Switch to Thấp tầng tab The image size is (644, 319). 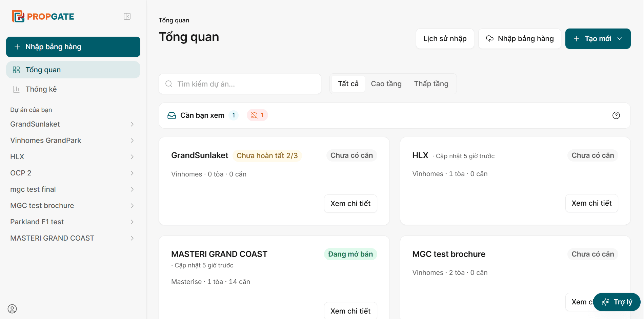[431, 84]
